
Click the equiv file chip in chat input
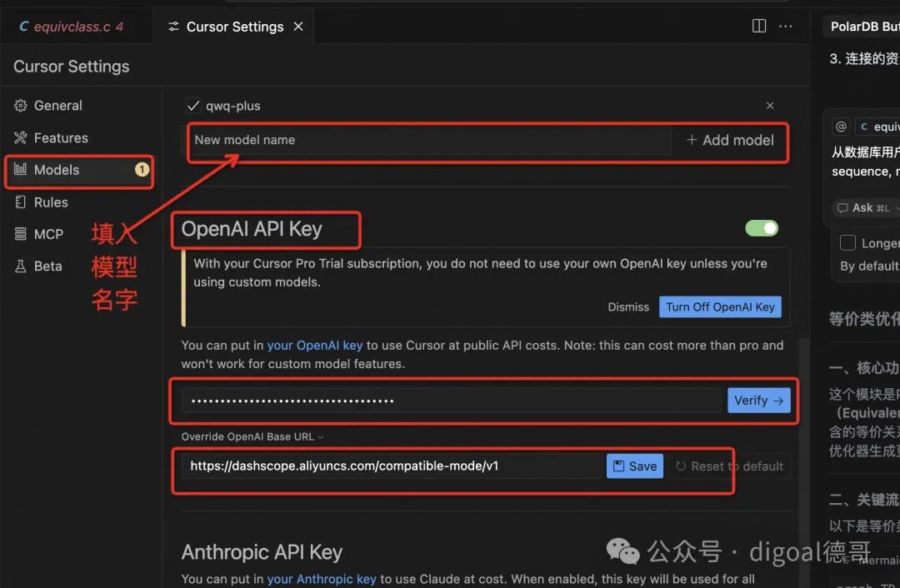point(878,127)
